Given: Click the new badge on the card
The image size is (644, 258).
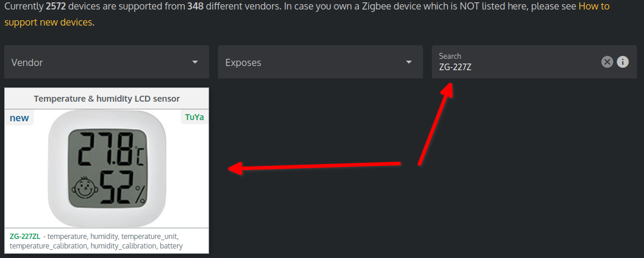Looking at the screenshot, I should (19, 118).
